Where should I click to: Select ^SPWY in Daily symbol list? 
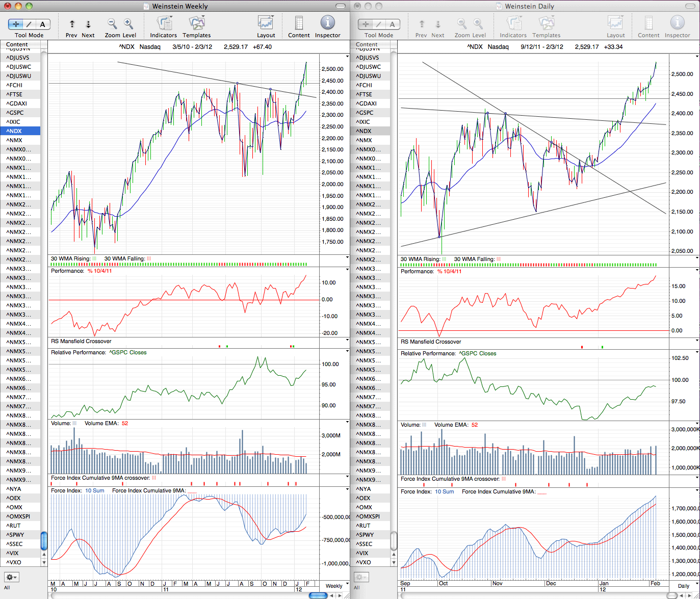370,535
